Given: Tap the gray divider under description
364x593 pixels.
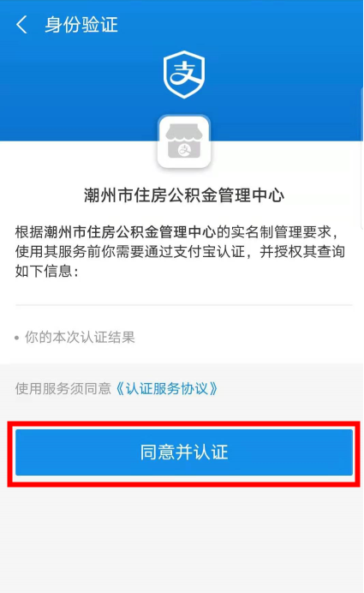Looking at the screenshot, I should coord(183,305).
